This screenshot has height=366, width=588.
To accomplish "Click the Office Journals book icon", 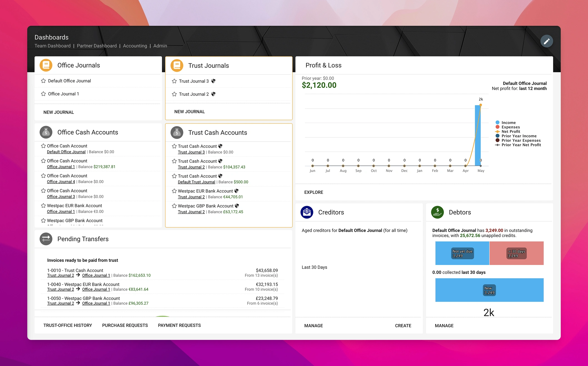I will coord(46,65).
